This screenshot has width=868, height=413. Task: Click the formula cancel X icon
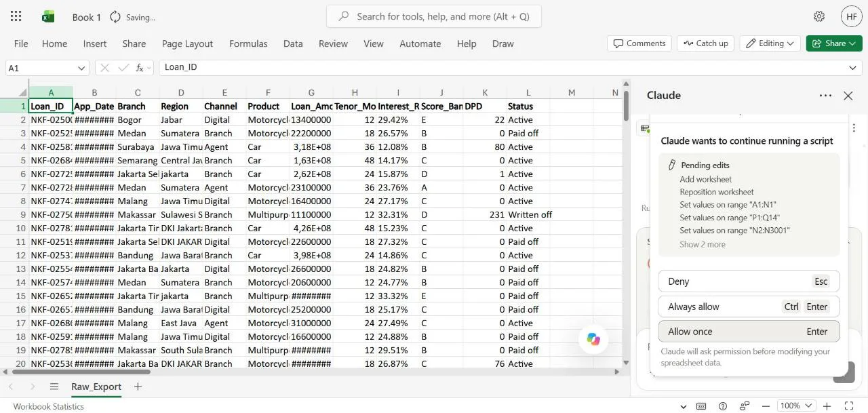tap(104, 68)
